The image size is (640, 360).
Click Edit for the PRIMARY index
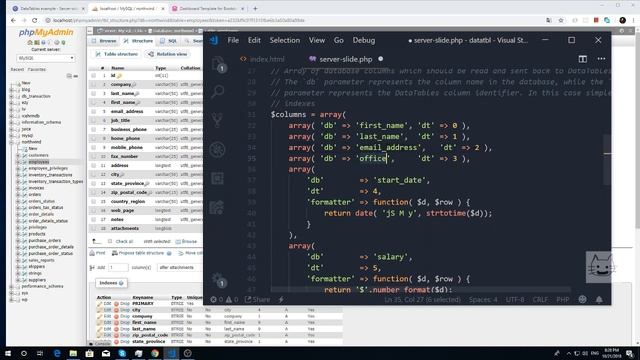pos(104,304)
